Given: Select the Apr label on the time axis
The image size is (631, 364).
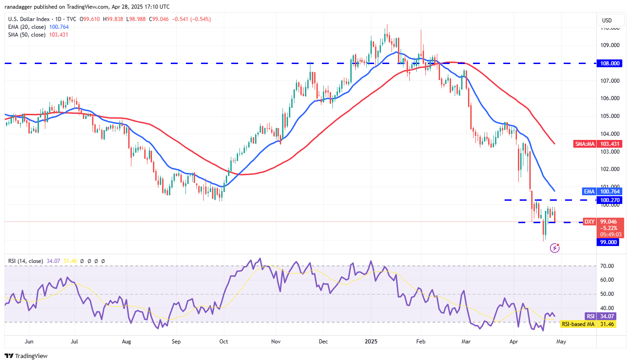Looking at the screenshot, I should coord(513,342).
